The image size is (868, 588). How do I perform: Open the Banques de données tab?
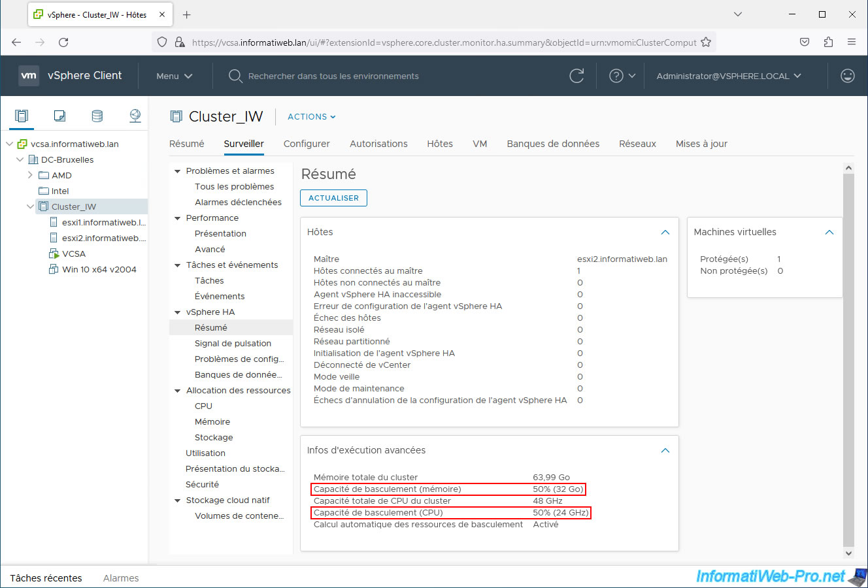coord(553,144)
